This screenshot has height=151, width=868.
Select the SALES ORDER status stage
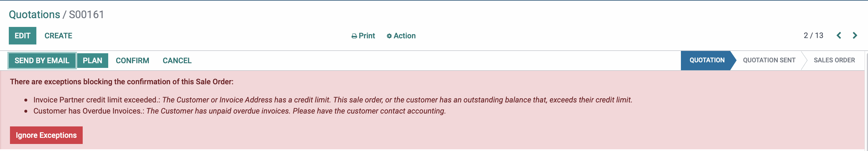coord(834,60)
